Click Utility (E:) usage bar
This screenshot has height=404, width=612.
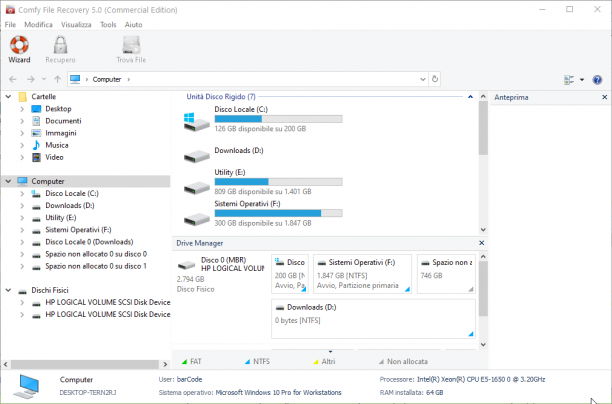[x=278, y=182]
